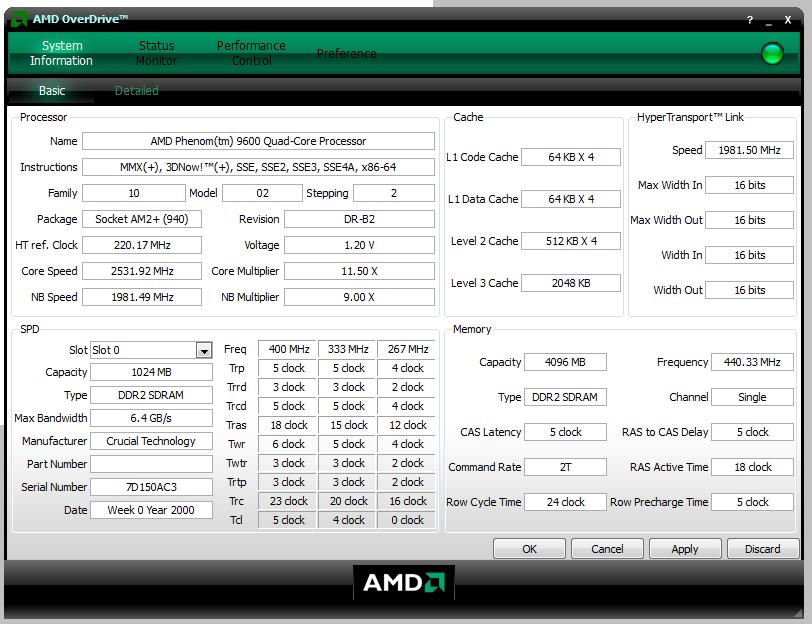Click the 18 clock Tras cell
This screenshot has height=624, width=812.
(x=288, y=425)
